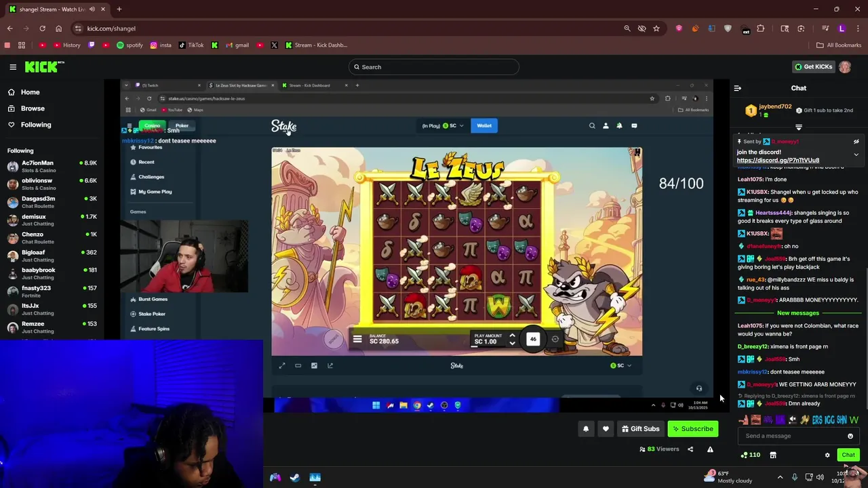Open the user profile avatar menu
868x488 pixels.
point(845,67)
